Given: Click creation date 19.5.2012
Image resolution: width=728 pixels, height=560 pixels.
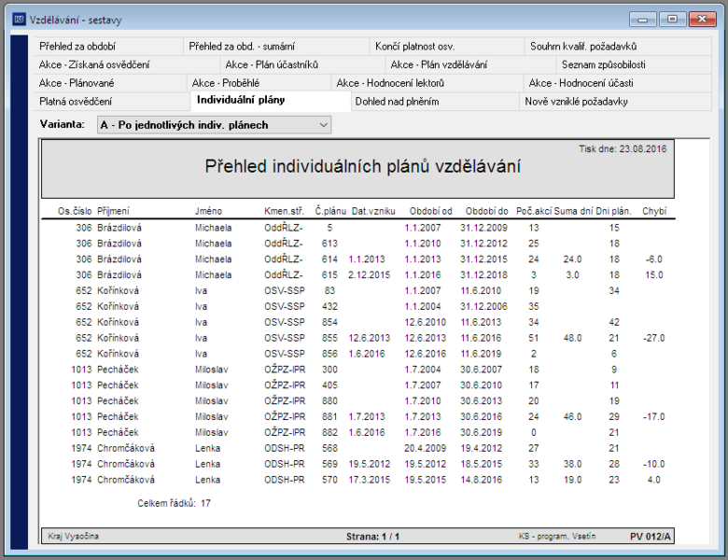Looking at the screenshot, I should pyautogui.click(x=369, y=465).
